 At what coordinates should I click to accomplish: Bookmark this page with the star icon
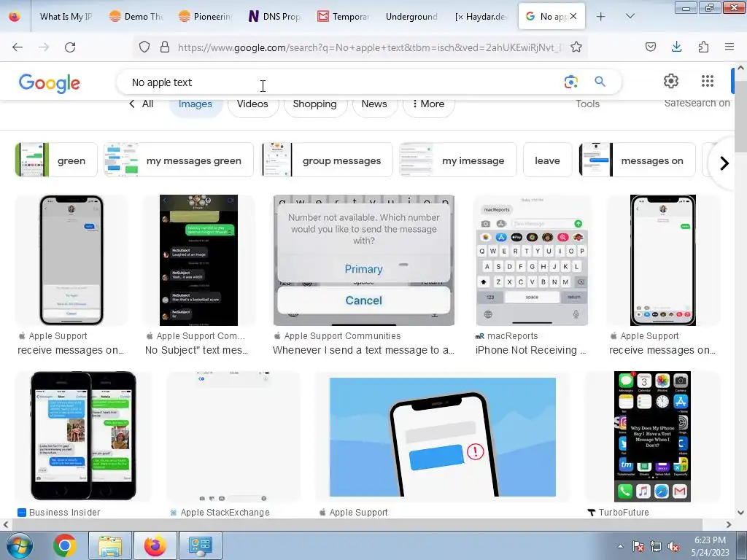tap(576, 47)
